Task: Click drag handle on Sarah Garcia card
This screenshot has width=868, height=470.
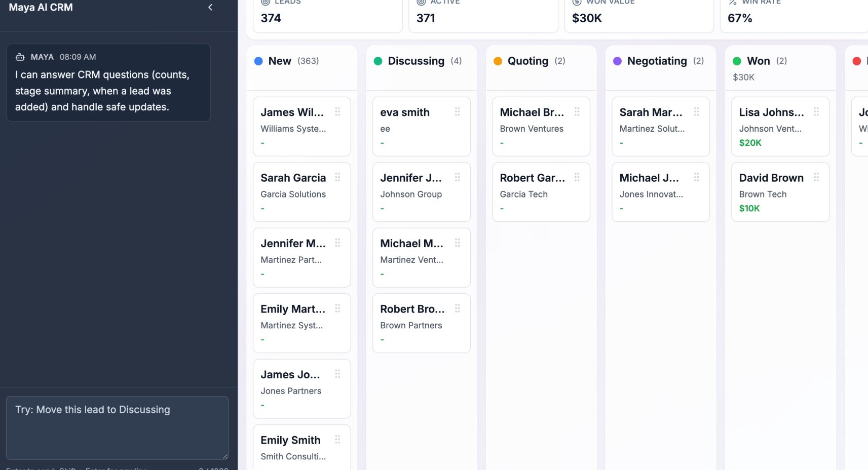Action: click(x=337, y=177)
